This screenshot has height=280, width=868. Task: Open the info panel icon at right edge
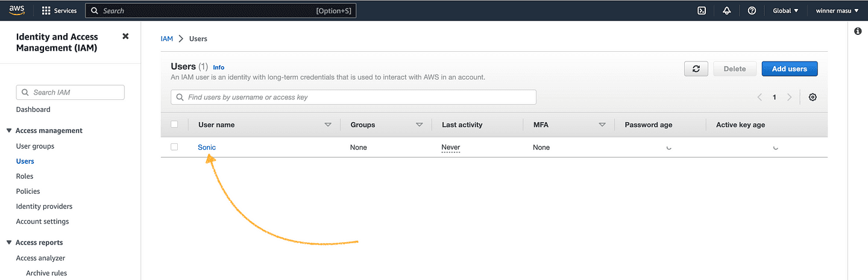click(x=858, y=31)
